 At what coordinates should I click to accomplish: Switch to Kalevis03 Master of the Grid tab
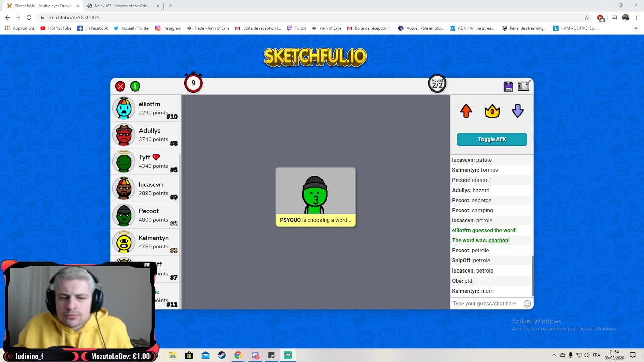(121, 6)
